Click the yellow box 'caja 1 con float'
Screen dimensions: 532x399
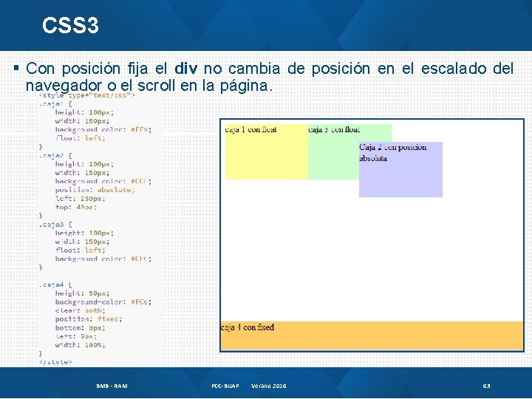pyautogui.click(x=267, y=151)
